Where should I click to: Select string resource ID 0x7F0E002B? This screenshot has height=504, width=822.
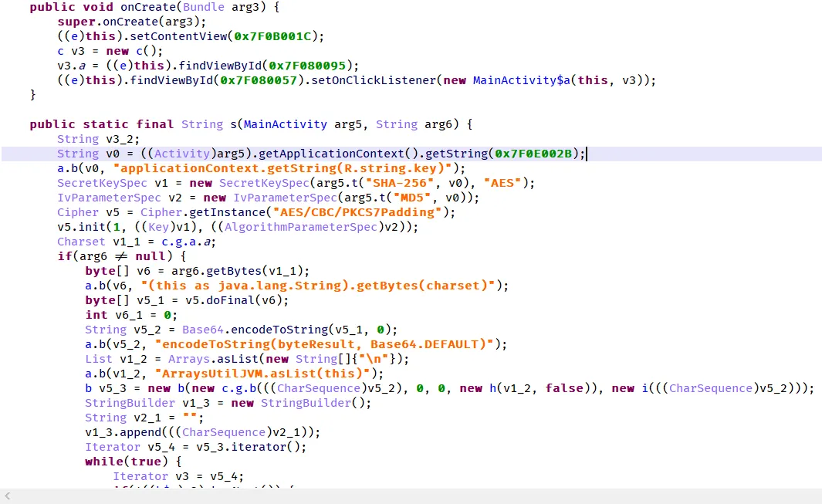[533, 154]
